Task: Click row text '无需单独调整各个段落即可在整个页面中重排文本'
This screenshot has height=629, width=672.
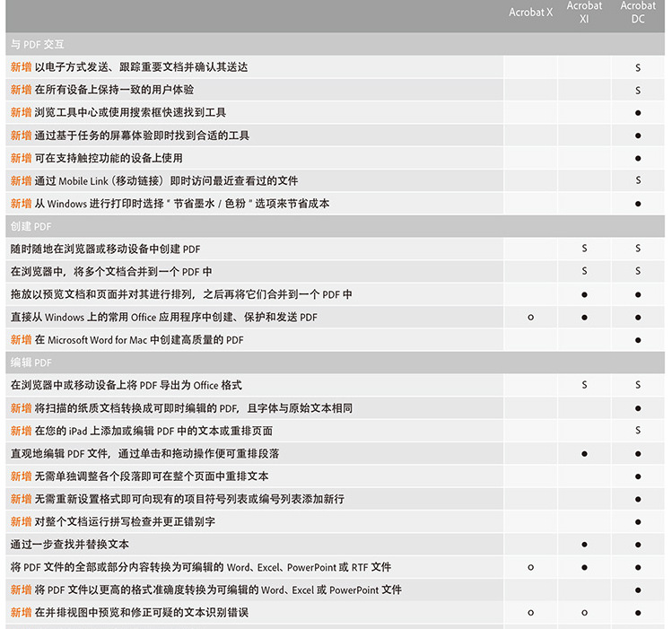Action: tap(152, 476)
